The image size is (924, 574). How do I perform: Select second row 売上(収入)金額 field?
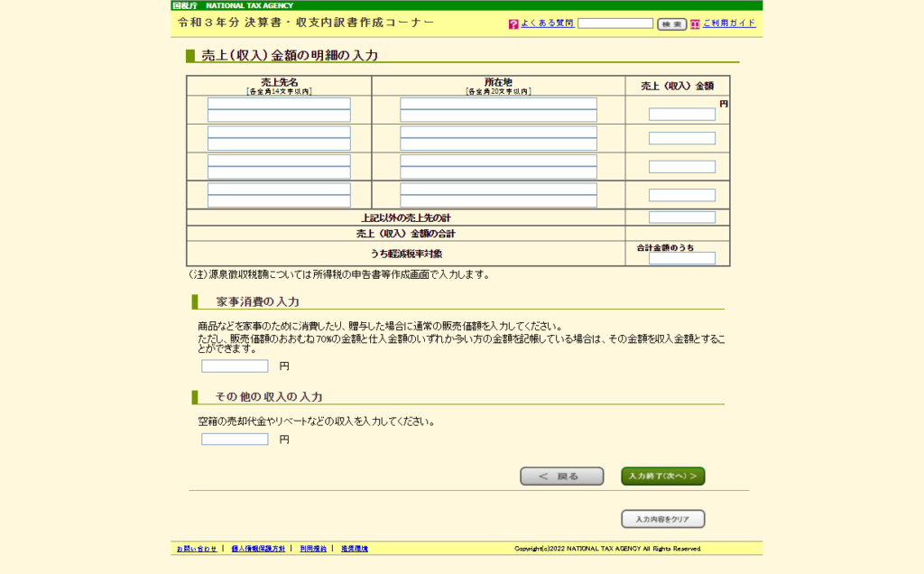(x=682, y=138)
